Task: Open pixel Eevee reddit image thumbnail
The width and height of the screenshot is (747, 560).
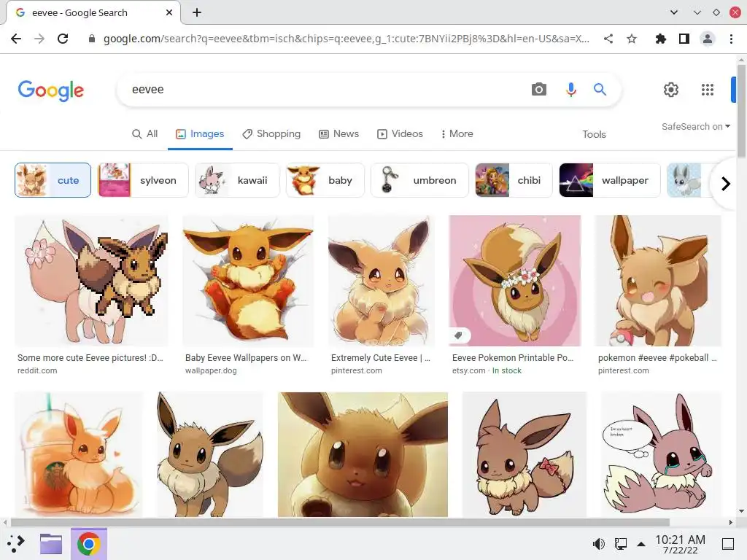Action: pos(91,281)
